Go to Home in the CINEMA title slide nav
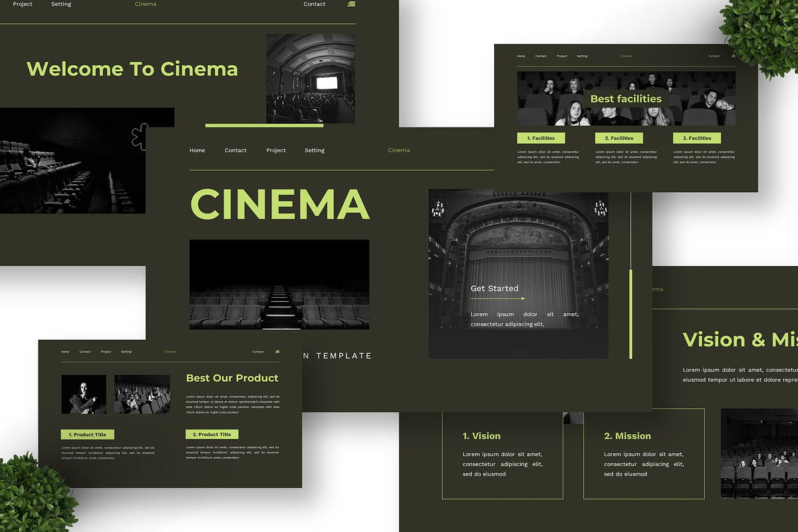This screenshot has height=532, width=798. [x=198, y=150]
